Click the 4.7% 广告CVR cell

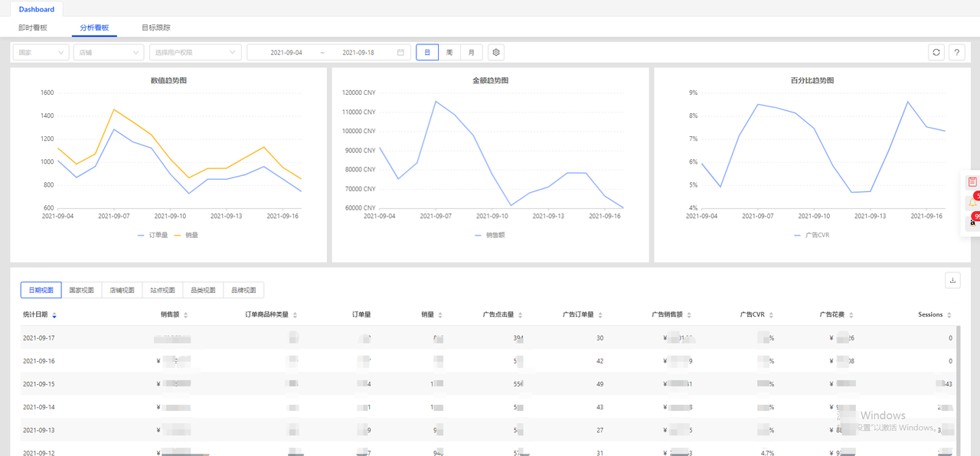[767, 452]
